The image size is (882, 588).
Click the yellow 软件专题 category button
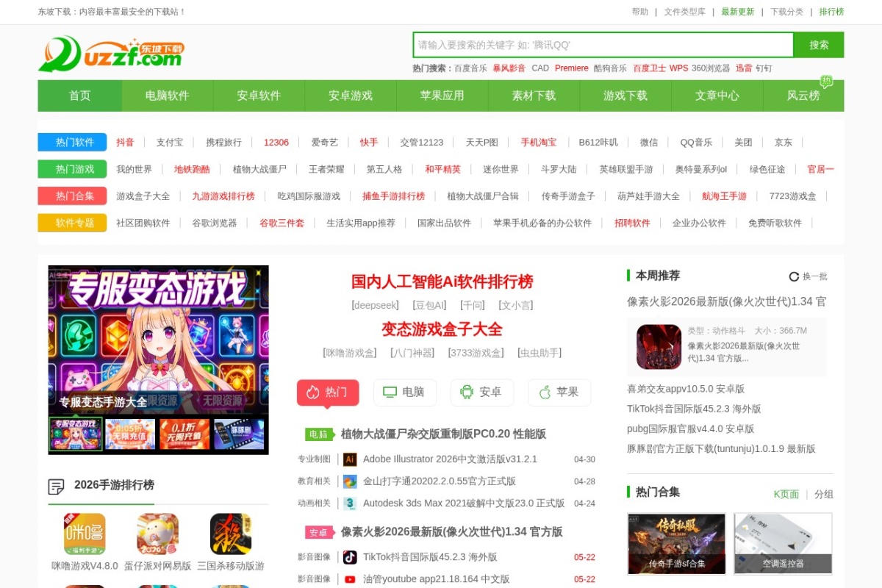pyautogui.click(x=72, y=223)
